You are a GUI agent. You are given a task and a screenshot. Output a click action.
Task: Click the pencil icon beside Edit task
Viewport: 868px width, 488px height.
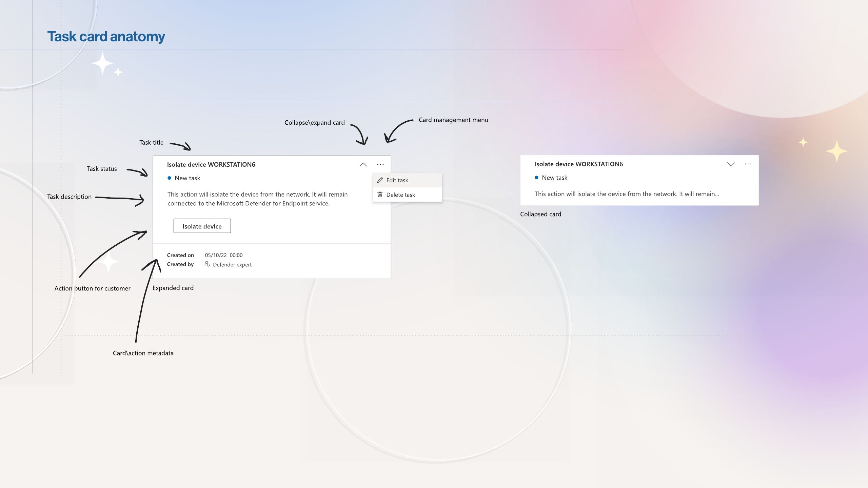tap(380, 180)
